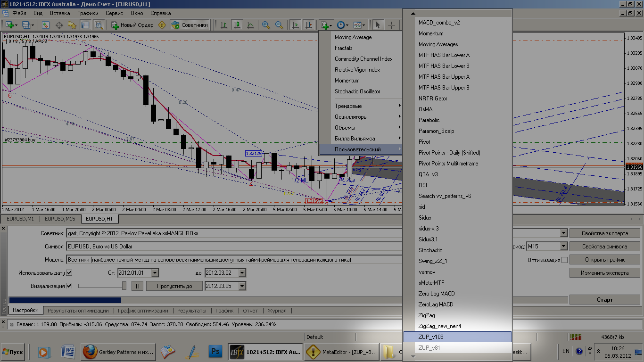
Task: Select the Crosshair tool in toolbar
Action: (391, 25)
